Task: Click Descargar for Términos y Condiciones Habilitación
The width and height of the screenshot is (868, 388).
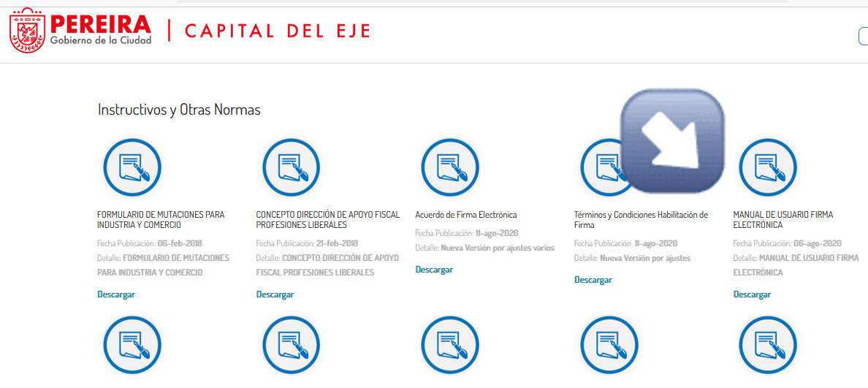Action: click(x=593, y=280)
